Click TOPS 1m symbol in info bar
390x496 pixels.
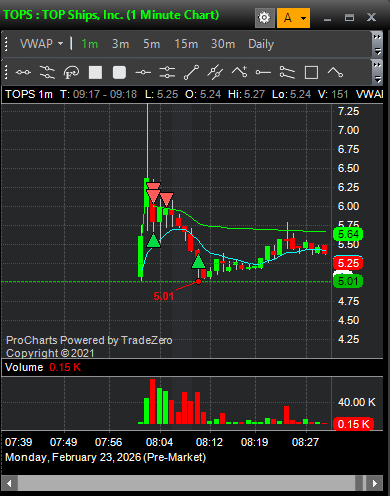pos(29,94)
